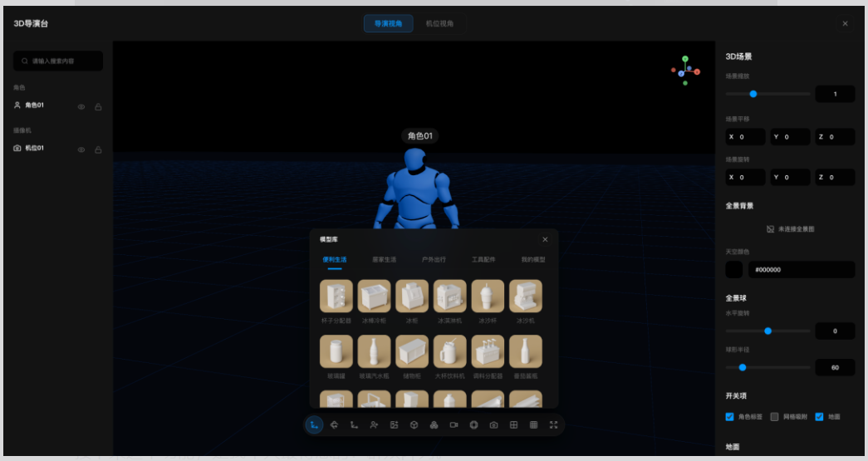868x461 pixels.
Task: Adjust the 水平旋转 slider handle
Action: (767, 331)
